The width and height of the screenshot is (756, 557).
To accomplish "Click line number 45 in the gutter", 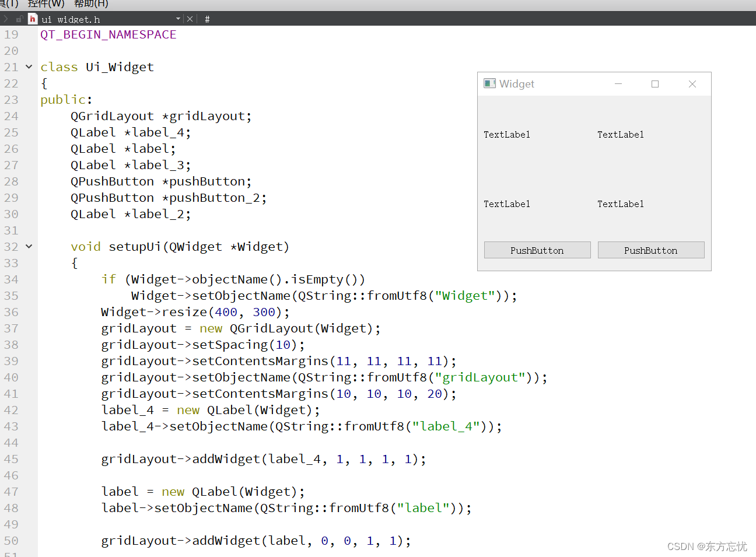I will 12,459.
